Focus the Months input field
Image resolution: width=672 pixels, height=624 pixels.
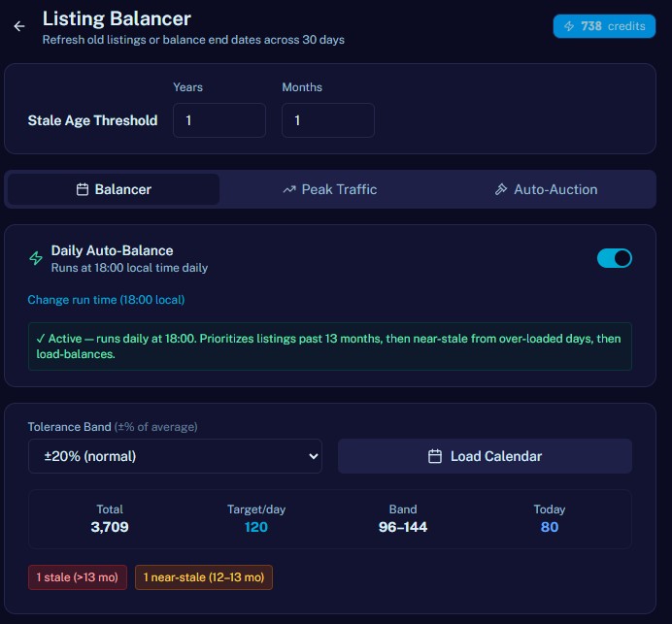tap(328, 120)
